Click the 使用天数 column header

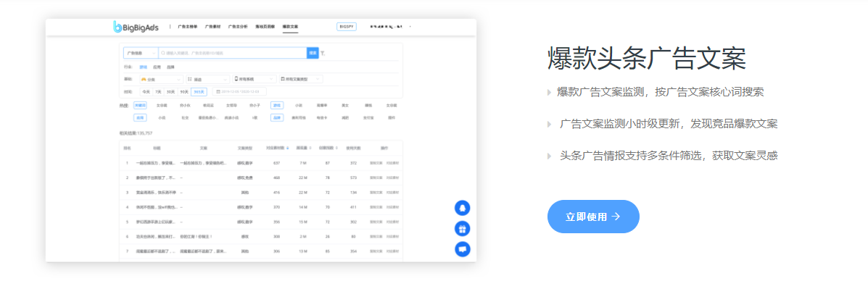[353, 148]
